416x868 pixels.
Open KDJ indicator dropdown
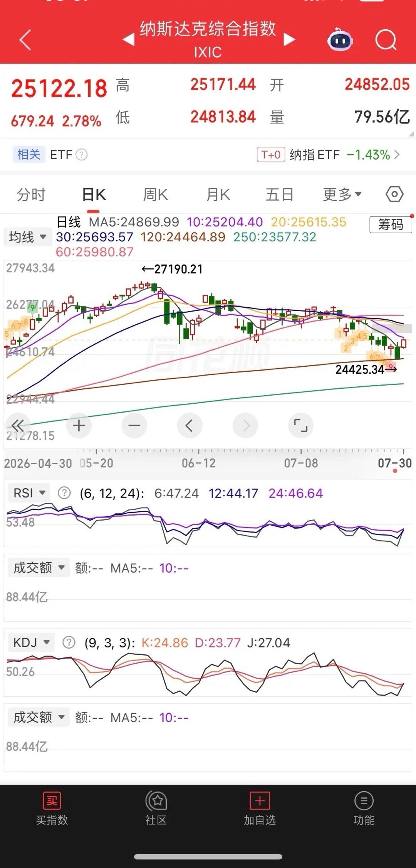[31, 642]
